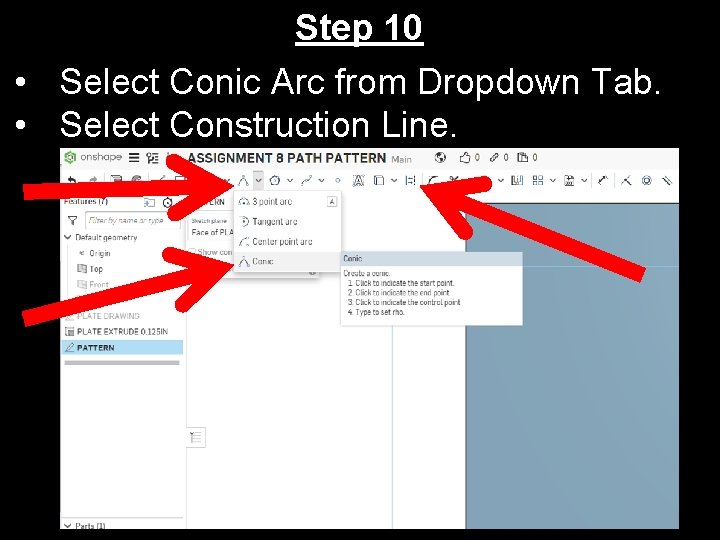720x540 pixels.
Task: Click the 'A' shortcut badge beside 3 point arc
Action: tap(332, 202)
